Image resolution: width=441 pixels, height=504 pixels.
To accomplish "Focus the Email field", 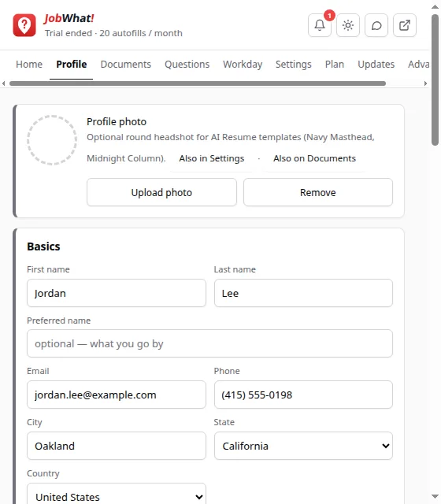I will click(x=117, y=395).
